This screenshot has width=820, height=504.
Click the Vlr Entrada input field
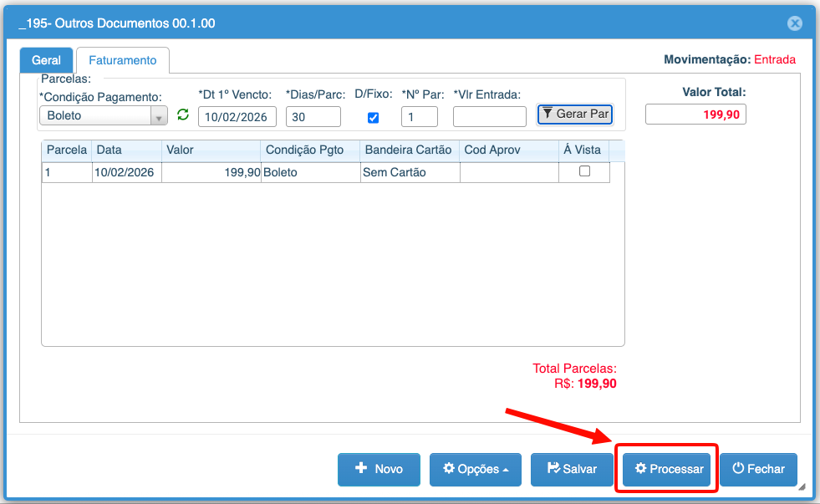pos(489,116)
